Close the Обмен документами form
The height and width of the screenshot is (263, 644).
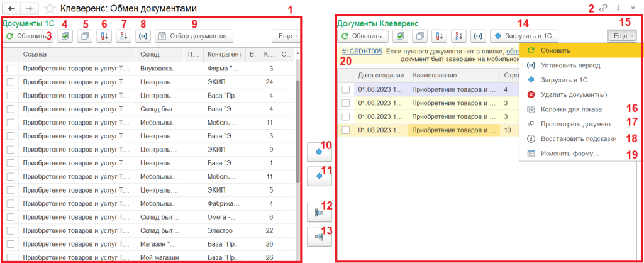(633, 8)
